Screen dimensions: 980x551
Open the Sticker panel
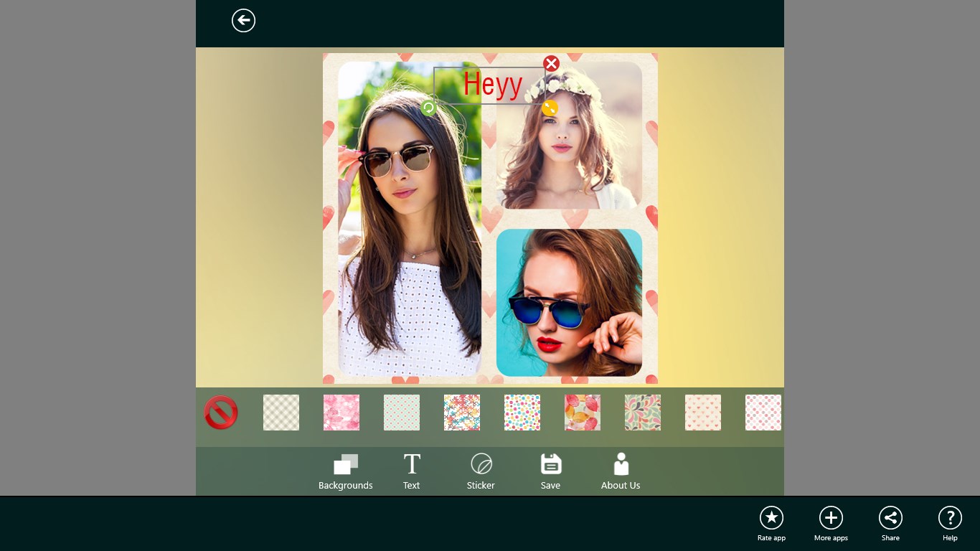click(x=480, y=471)
